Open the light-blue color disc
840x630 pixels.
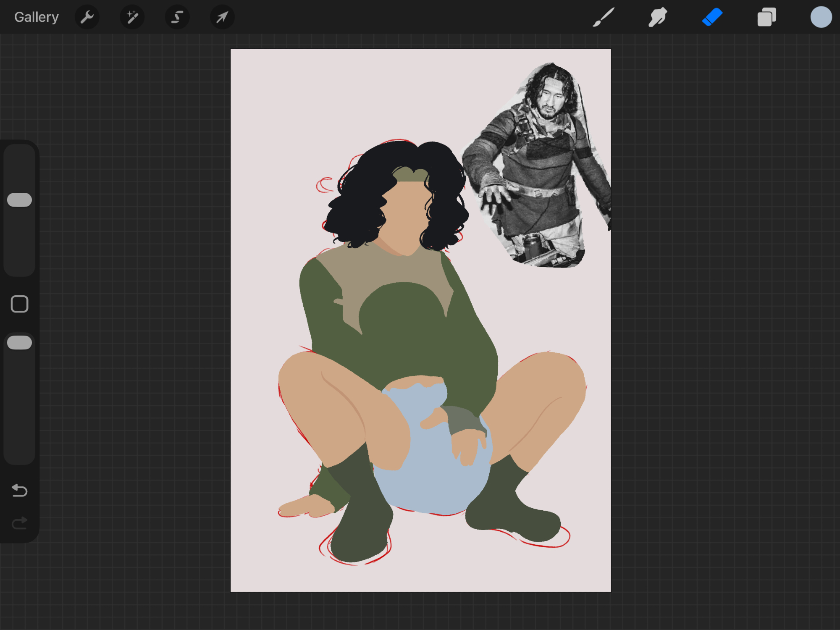point(821,17)
